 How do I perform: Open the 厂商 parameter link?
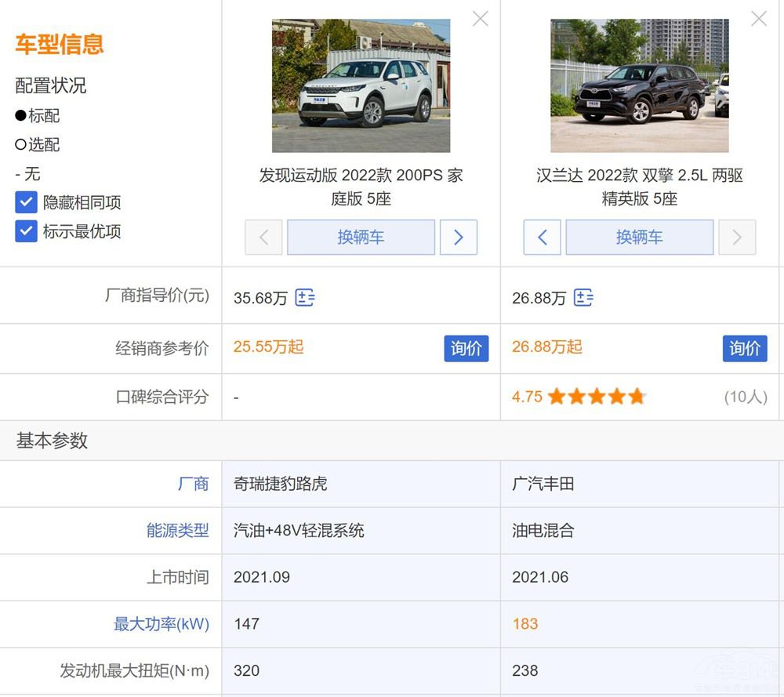coord(193,484)
